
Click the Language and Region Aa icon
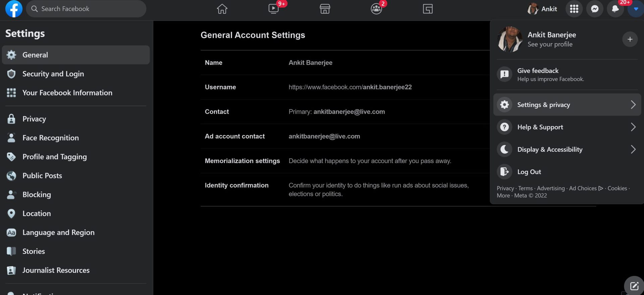pos(11,232)
